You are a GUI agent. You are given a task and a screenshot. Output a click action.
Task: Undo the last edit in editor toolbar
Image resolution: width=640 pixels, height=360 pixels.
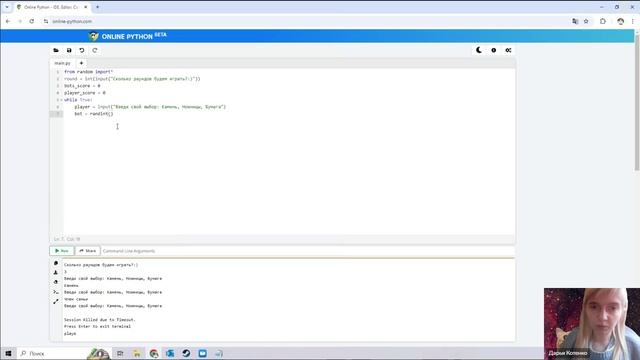(x=82, y=50)
